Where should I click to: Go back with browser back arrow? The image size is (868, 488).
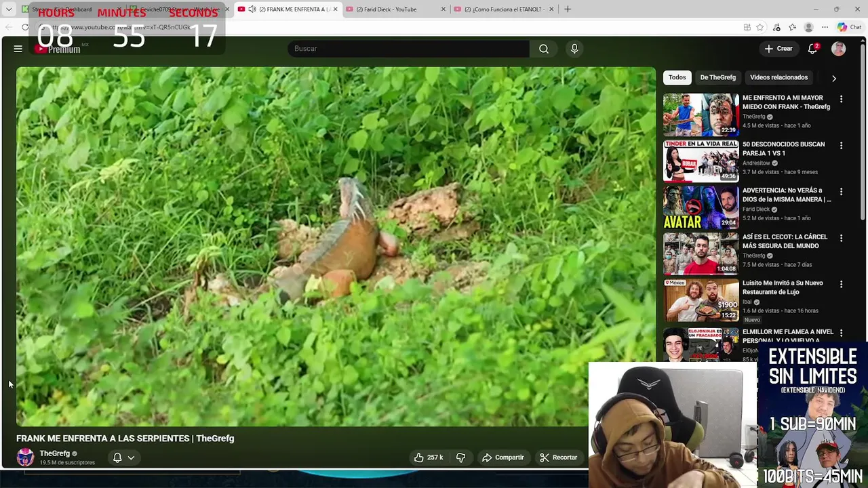(9, 27)
